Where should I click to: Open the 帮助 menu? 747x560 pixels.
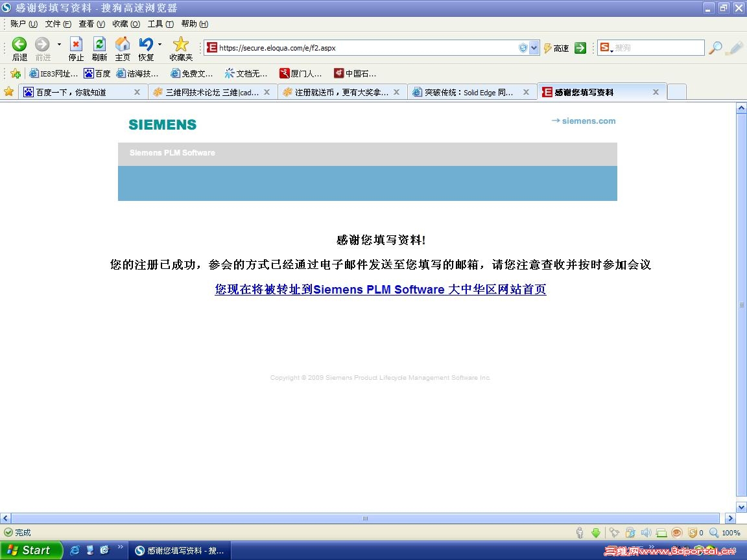pyautogui.click(x=195, y=24)
